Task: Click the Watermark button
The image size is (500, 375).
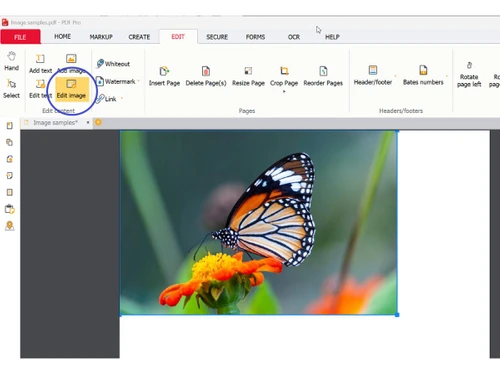Action: pyautogui.click(x=116, y=81)
